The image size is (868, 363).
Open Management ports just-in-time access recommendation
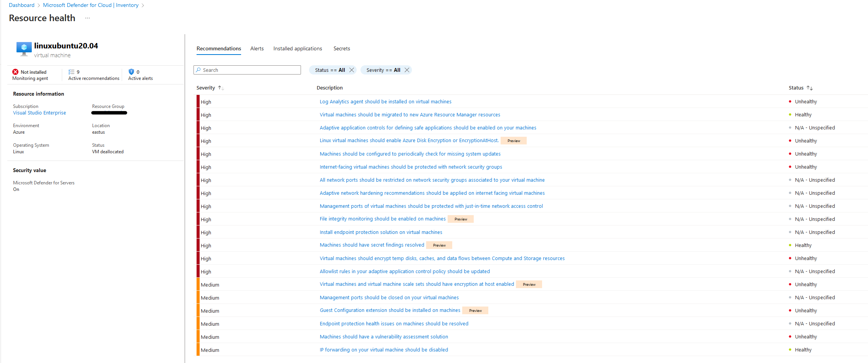[431, 206]
